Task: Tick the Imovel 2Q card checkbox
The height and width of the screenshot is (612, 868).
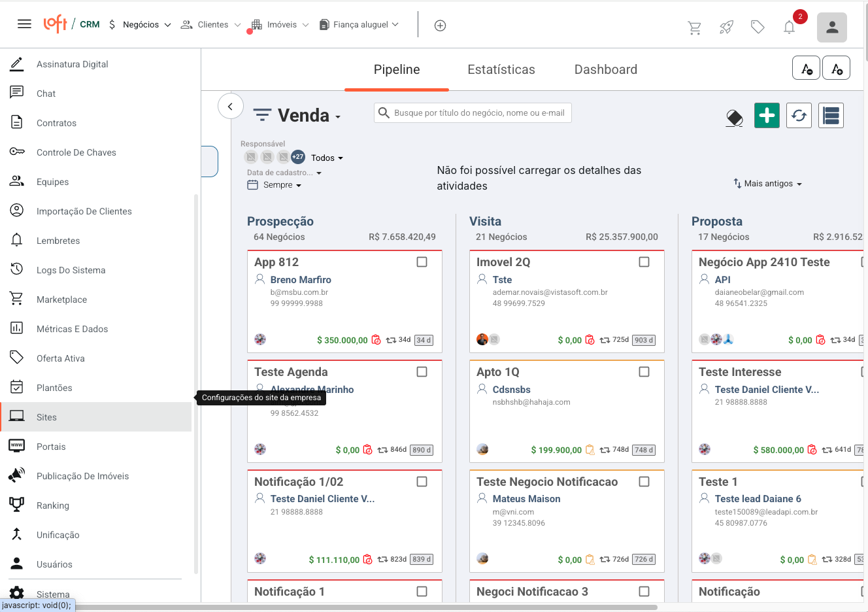Action: coord(644,262)
